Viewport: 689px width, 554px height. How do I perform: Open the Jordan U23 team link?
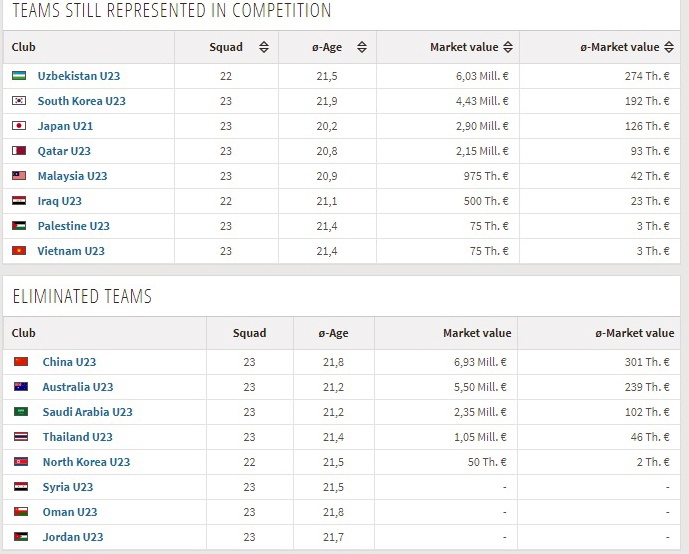point(73,537)
